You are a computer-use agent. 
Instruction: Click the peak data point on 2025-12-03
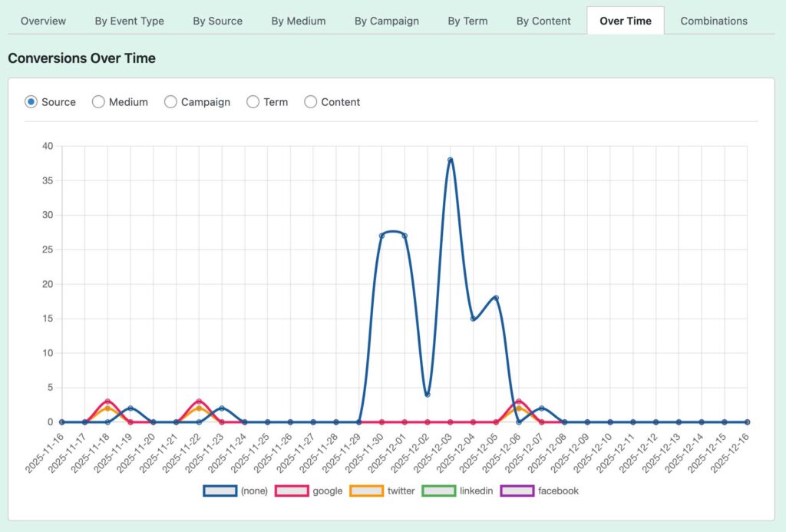tap(450, 159)
